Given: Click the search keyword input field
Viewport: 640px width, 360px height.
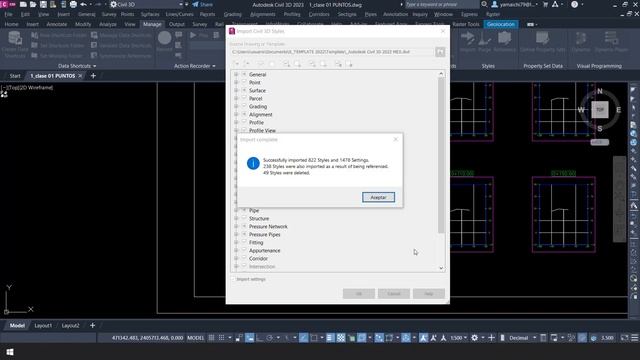Looking at the screenshot, I should 442,4.
